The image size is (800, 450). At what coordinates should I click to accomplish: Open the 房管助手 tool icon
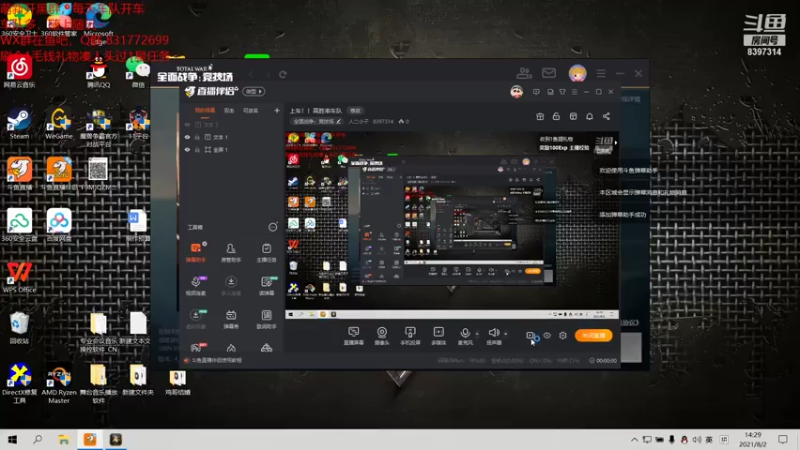coord(231,252)
